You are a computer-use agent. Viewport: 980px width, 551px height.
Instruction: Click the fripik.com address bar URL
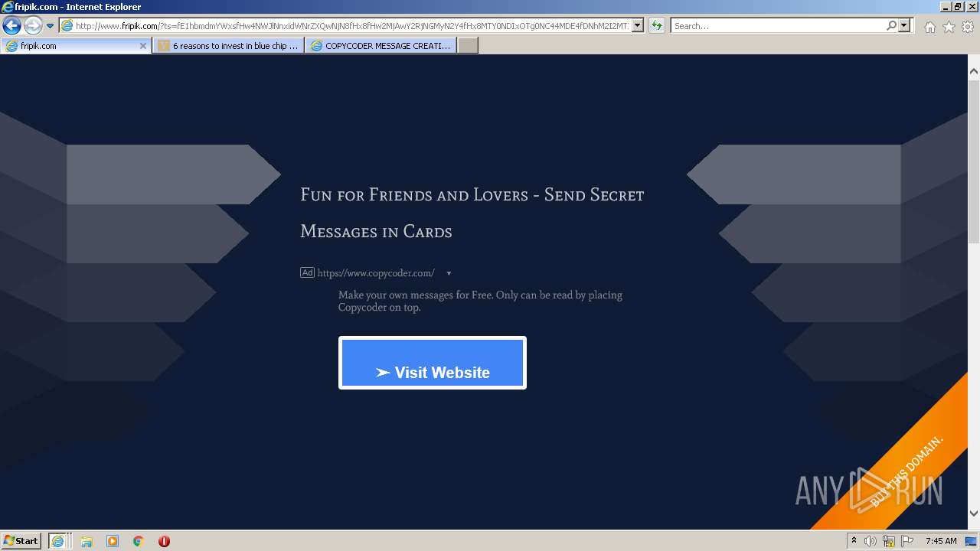click(x=351, y=25)
